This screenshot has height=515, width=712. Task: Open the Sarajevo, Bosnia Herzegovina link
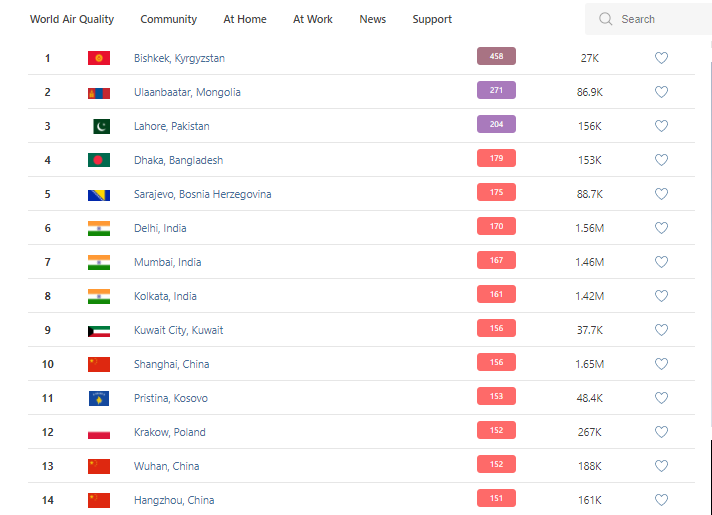[x=202, y=194]
